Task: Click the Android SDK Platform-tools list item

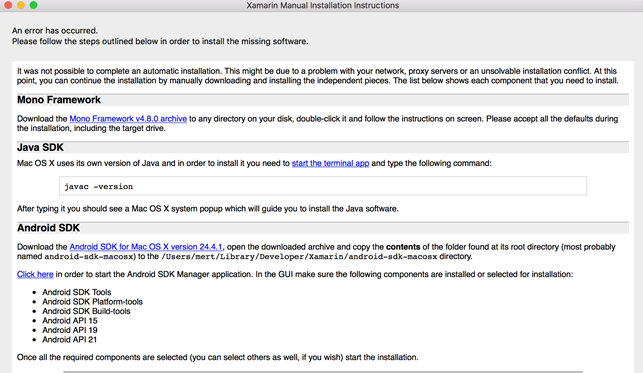Action: (x=92, y=302)
